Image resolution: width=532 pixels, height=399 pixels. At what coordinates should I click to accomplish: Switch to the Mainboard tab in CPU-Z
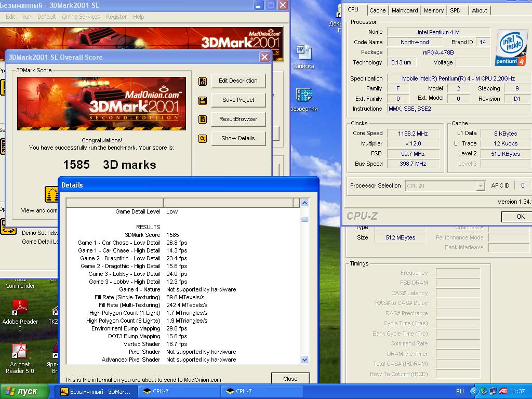point(405,10)
